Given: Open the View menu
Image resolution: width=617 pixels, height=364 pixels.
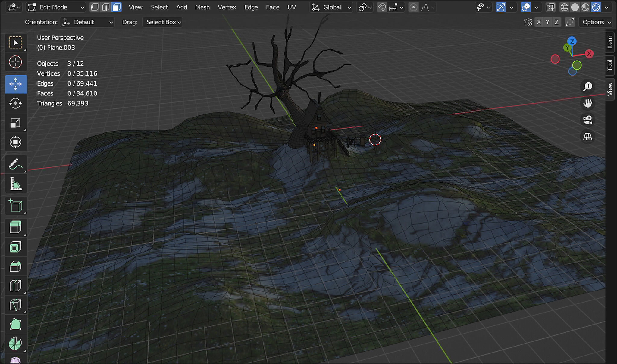Looking at the screenshot, I should pos(135,7).
